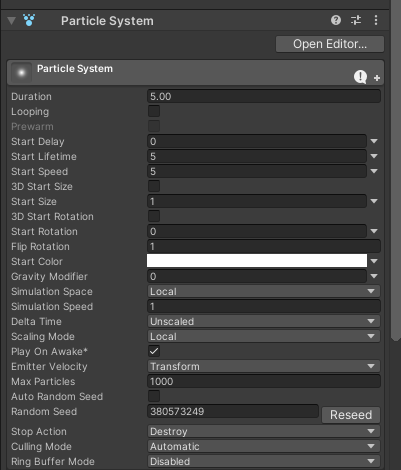
Task: Open the three-dot component context menu
Action: tap(376, 20)
